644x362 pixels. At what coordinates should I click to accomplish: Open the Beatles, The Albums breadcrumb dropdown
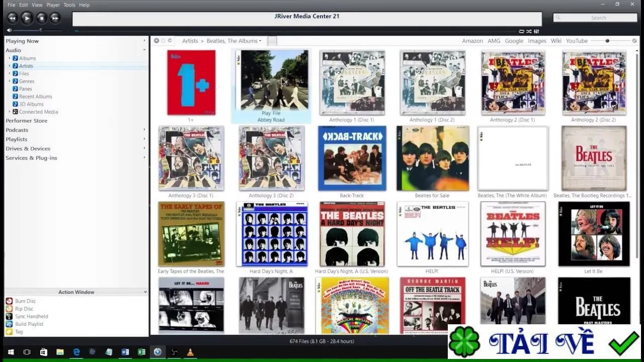coord(234,41)
